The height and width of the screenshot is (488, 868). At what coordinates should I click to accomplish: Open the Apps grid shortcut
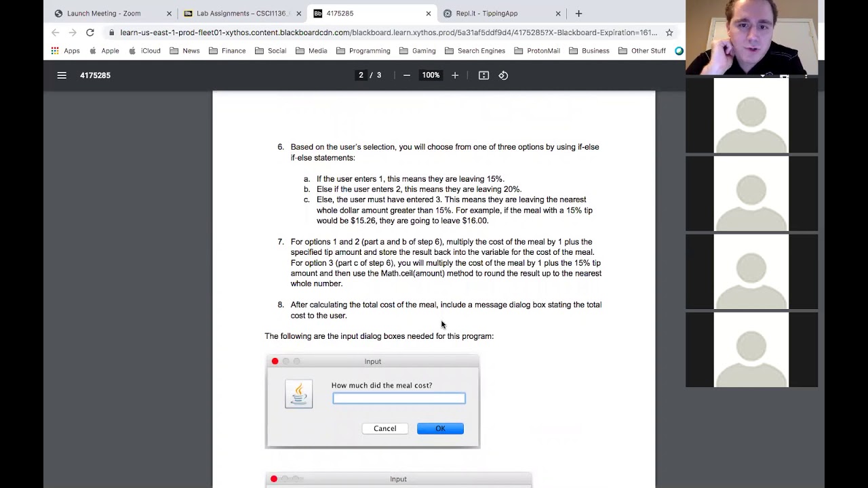66,51
